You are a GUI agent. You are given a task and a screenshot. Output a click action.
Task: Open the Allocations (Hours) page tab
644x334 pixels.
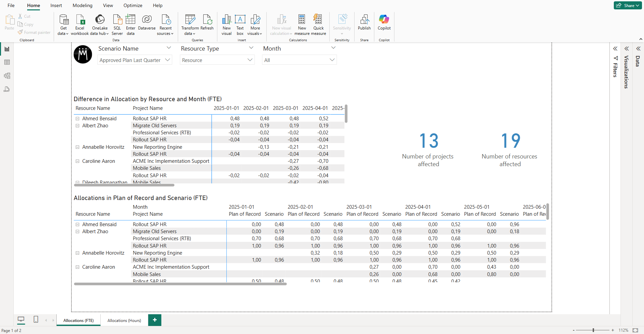[124, 320]
